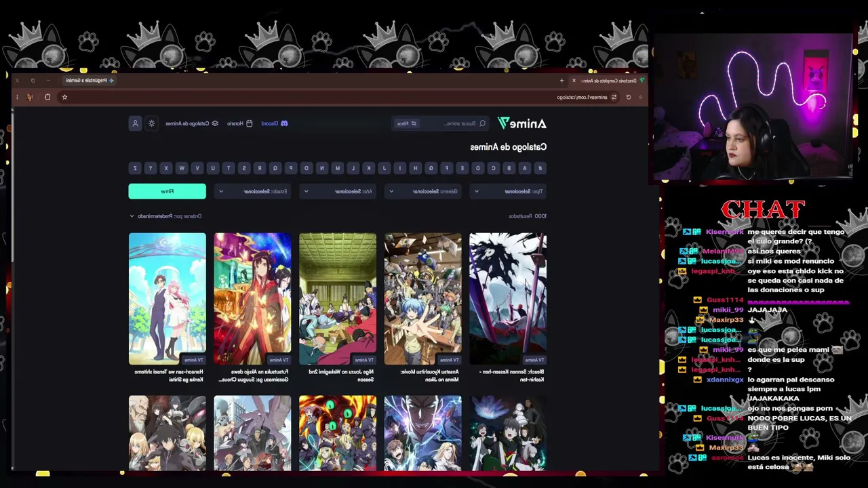Filter catalog by letter B
The width and height of the screenshot is (868, 488).
(x=509, y=168)
